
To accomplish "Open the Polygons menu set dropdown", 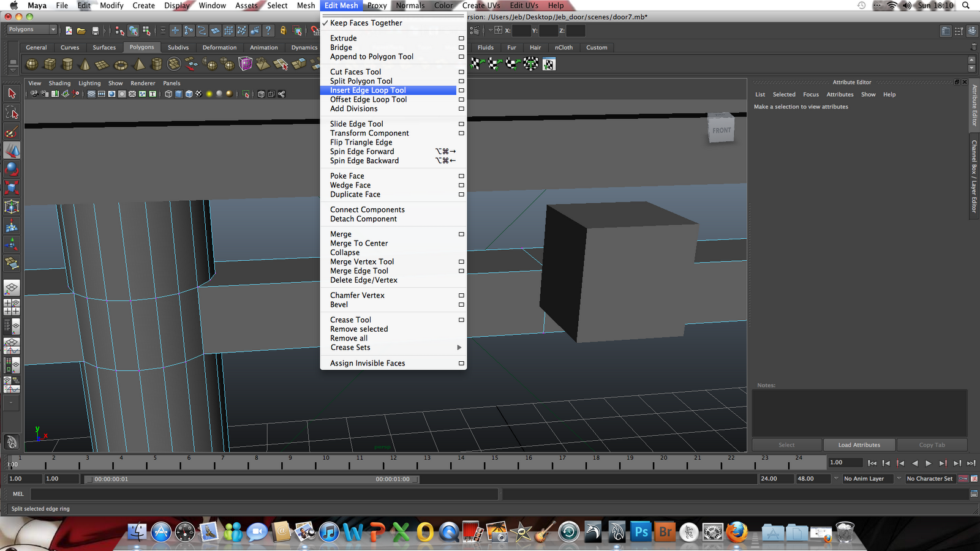I will [x=32, y=29].
